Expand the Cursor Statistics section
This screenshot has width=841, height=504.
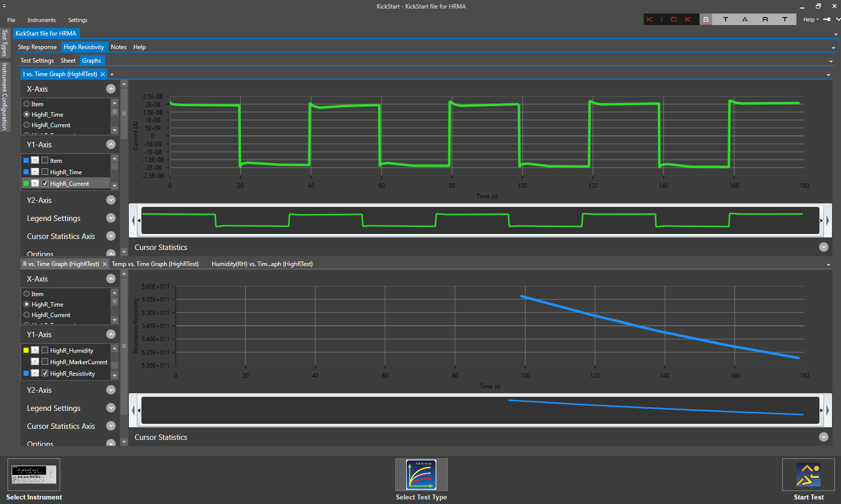coord(823,247)
